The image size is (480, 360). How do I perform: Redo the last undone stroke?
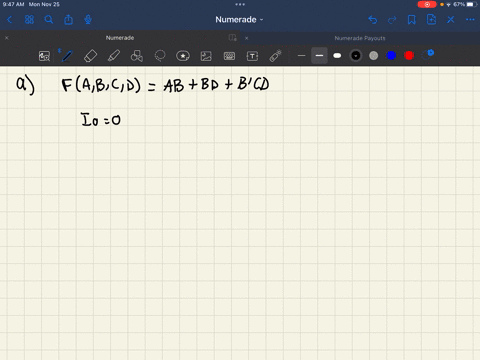pyautogui.click(x=392, y=20)
